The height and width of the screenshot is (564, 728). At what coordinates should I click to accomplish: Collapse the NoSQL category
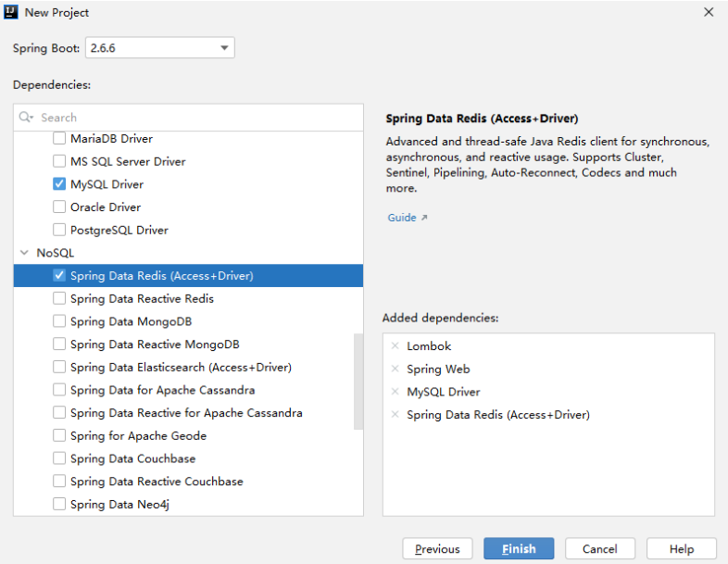24,253
